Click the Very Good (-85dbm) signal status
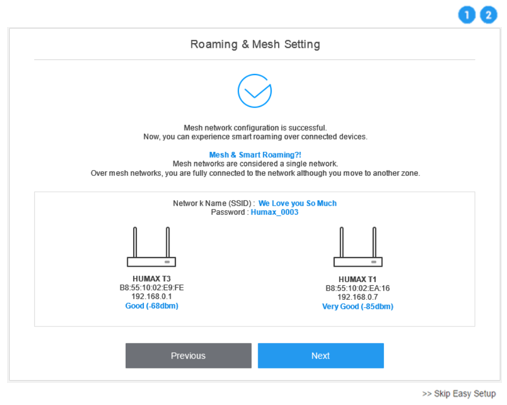 [358, 306]
